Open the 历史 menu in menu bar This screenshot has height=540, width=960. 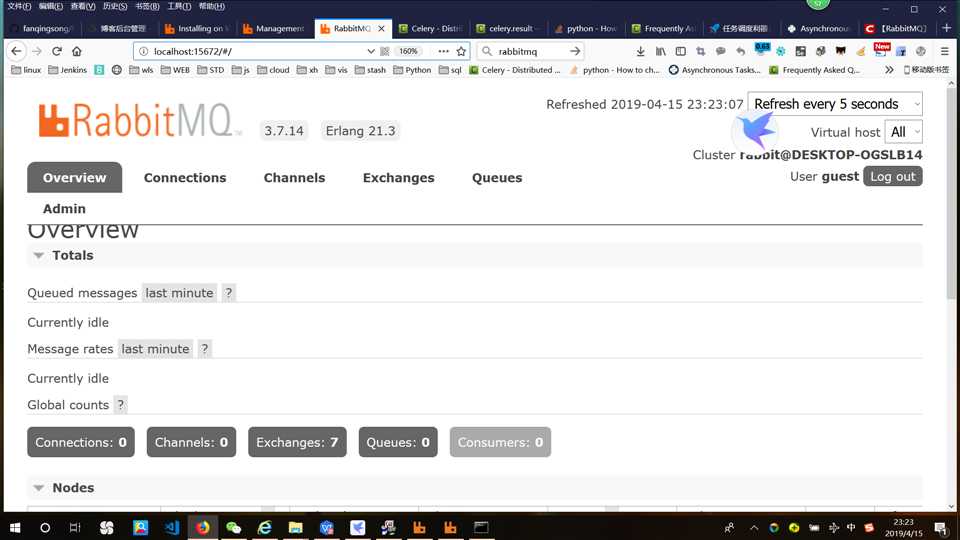(x=114, y=6)
